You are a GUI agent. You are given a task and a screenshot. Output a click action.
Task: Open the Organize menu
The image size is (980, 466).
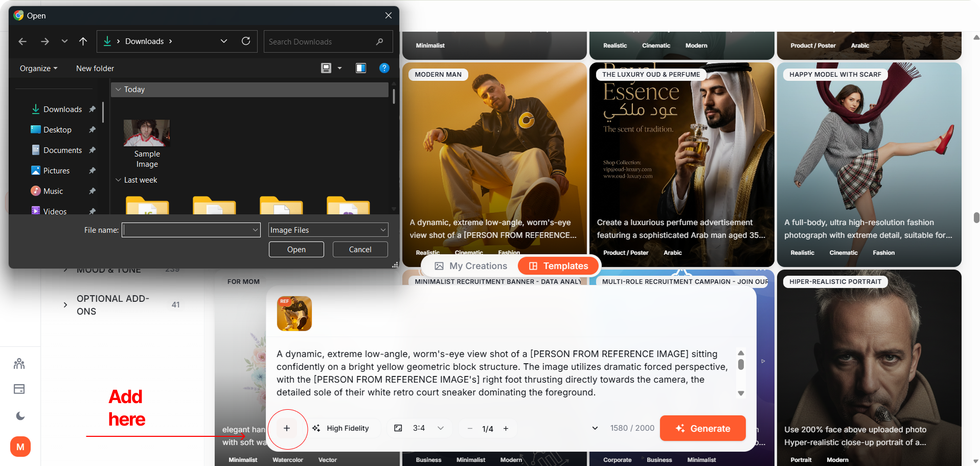coord(39,69)
